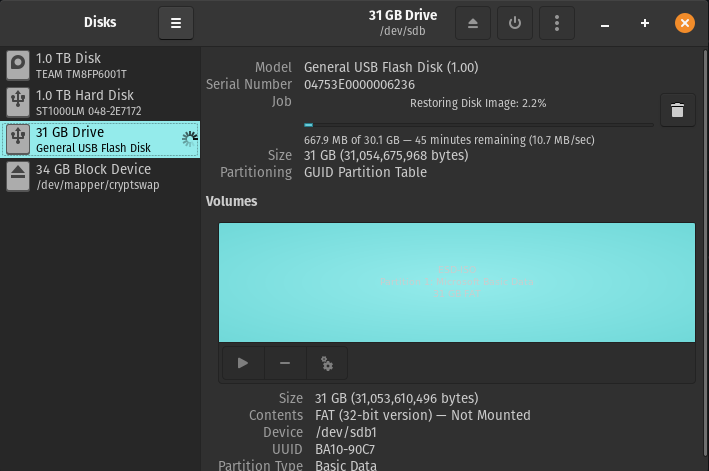Select the 1.0 TB Disk TEAM drive

click(x=100, y=66)
